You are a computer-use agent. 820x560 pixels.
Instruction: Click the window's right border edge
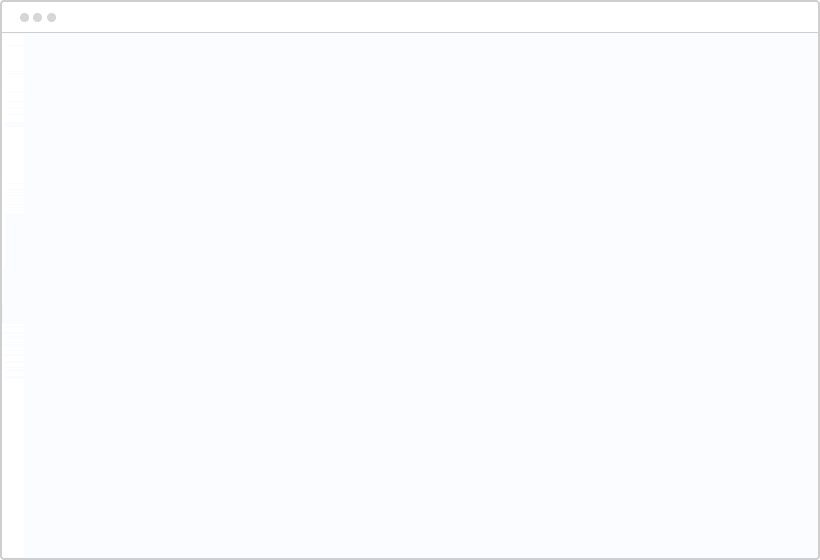click(818, 295)
